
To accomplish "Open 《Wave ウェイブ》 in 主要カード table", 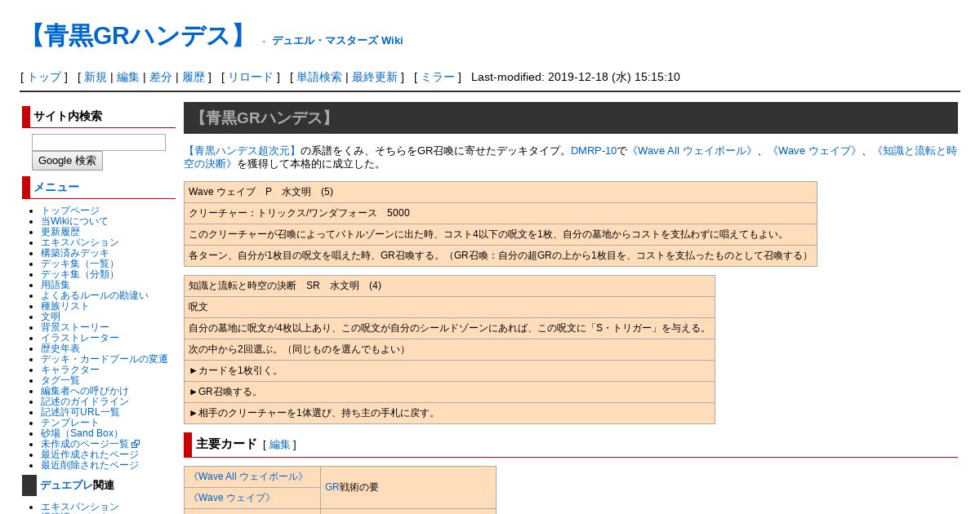I will tap(230, 498).
